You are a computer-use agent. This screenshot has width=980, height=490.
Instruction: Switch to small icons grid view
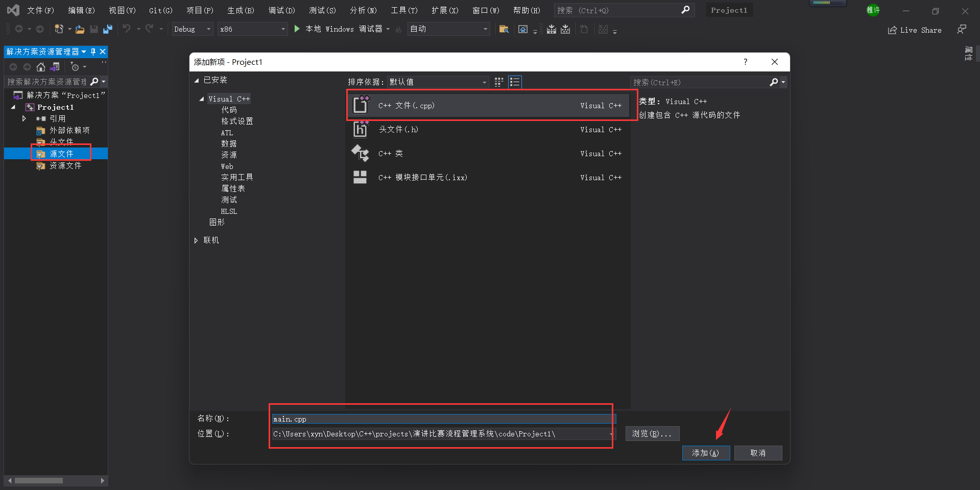tap(499, 82)
